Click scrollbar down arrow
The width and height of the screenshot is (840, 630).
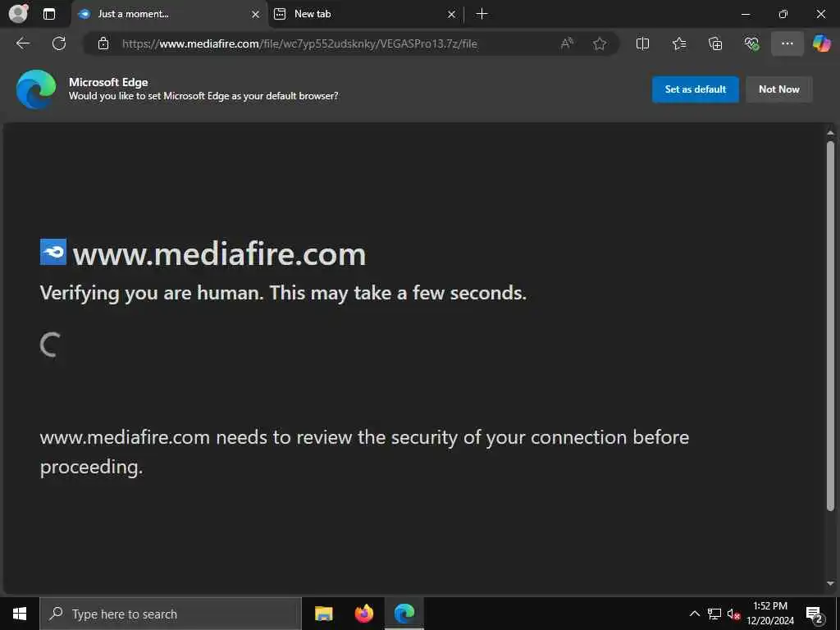click(830, 583)
